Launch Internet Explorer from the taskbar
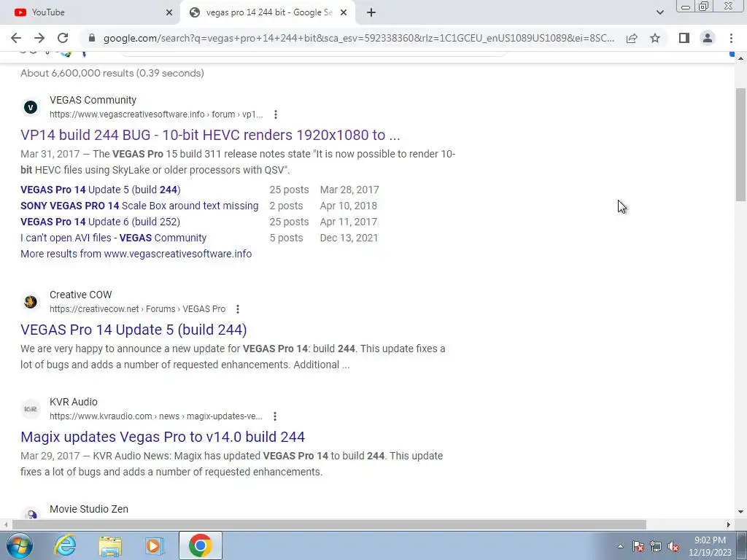The image size is (747, 560). pyautogui.click(x=65, y=545)
